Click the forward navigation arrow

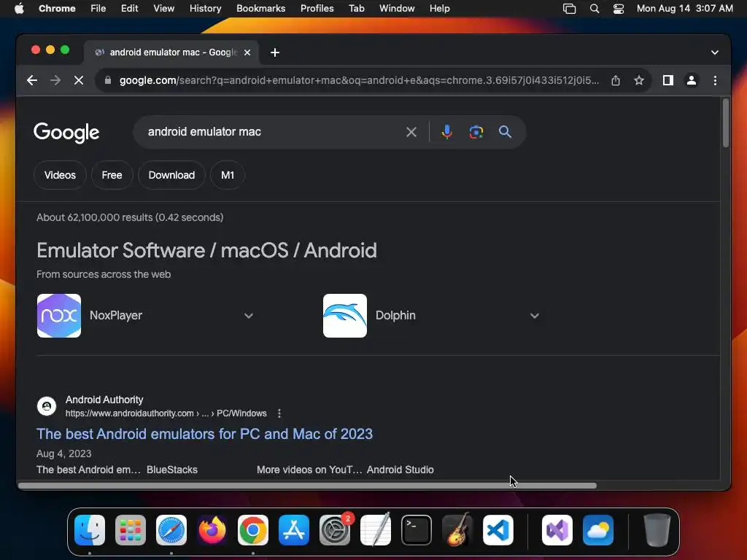tap(55, 80)
